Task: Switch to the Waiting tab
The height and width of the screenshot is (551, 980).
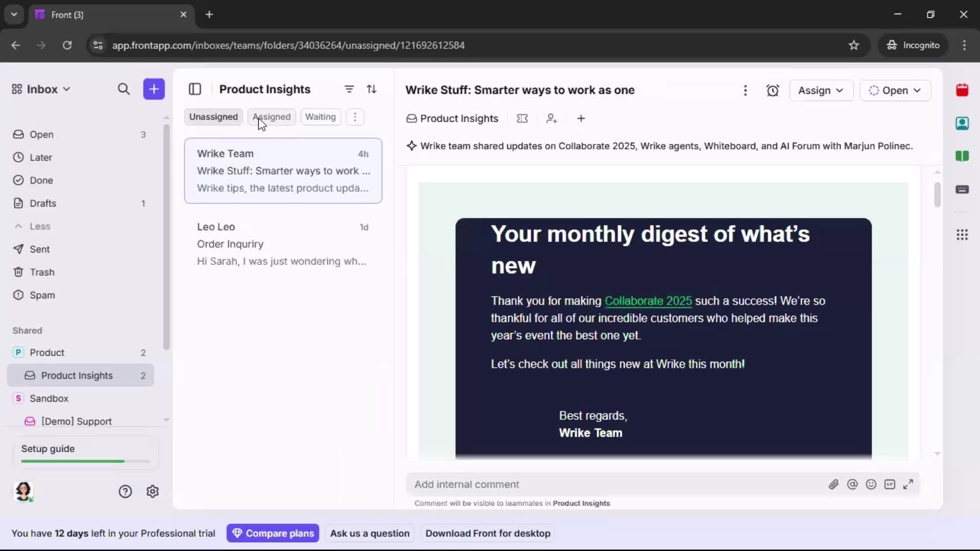Action: pyautogui.click(x=320, y=116)
